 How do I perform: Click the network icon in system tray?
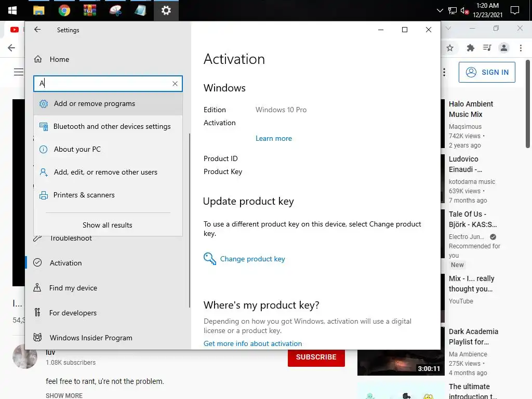pos(453,10)
